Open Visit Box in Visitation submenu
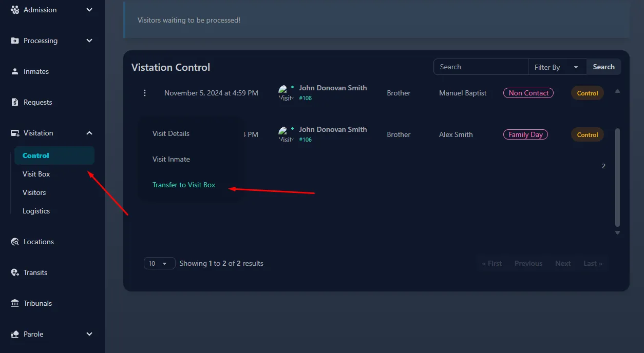 coord(36,174)
